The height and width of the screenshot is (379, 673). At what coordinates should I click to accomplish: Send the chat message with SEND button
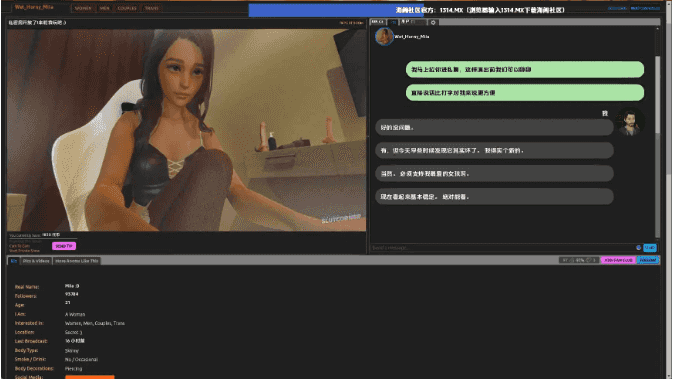650,248
